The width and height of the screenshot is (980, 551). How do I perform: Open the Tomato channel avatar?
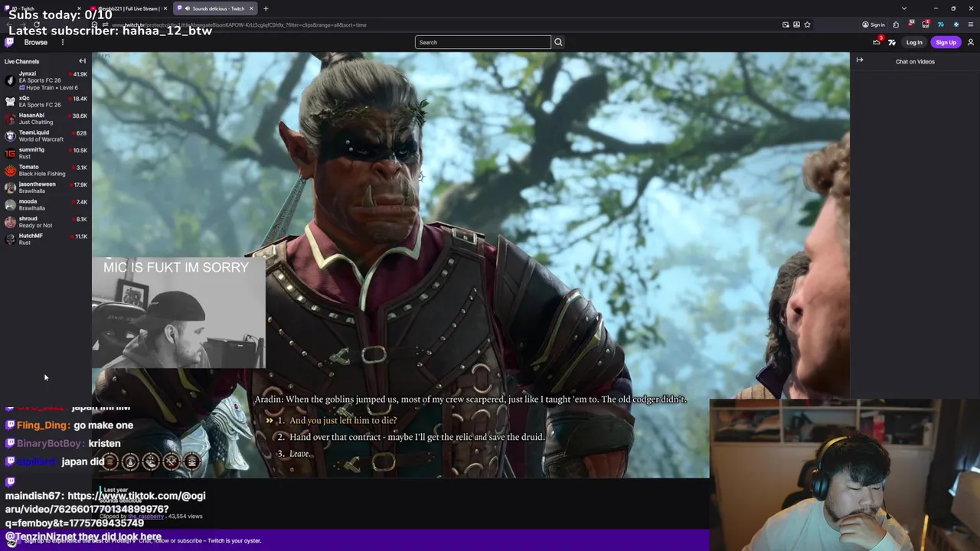[10, 170]
